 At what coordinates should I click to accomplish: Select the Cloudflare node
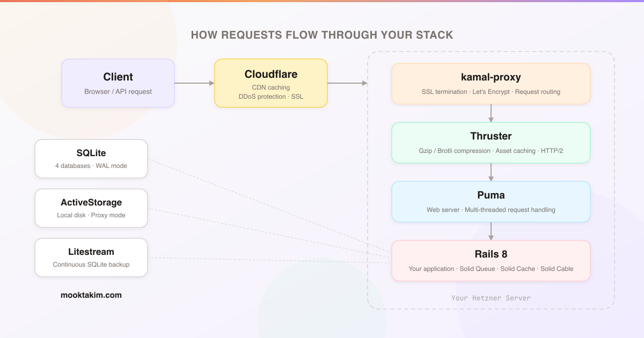pos(270,83)
